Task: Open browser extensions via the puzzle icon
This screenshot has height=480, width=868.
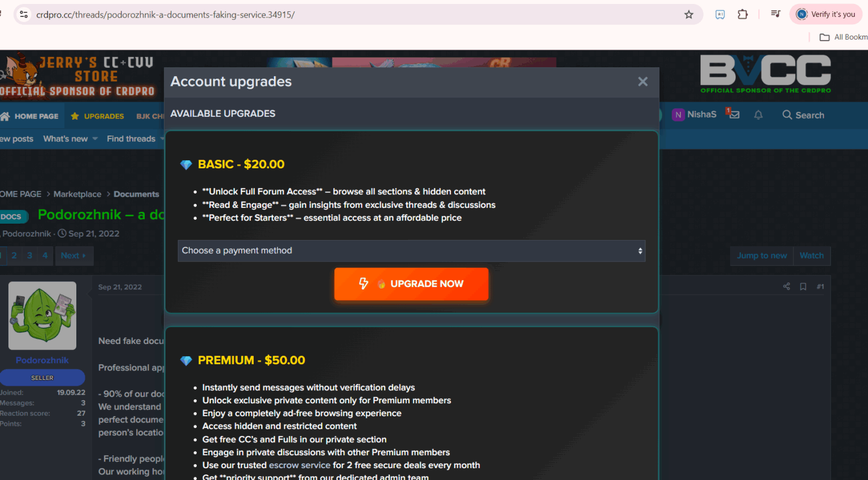Action: (743, 14)
